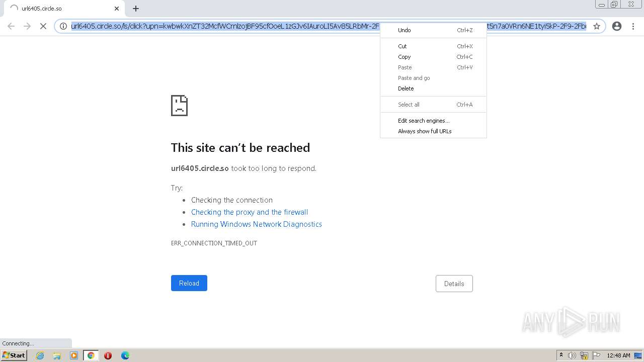Image resolution: width=644 pixels, height=362 pixels.
Task: View site information icon in address bar
Action: pos(63,26)
